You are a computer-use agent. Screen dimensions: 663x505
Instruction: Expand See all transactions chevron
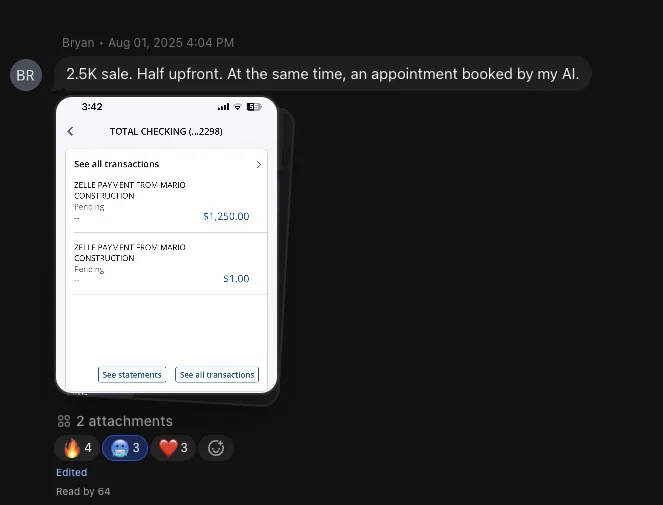pos(259,165)
